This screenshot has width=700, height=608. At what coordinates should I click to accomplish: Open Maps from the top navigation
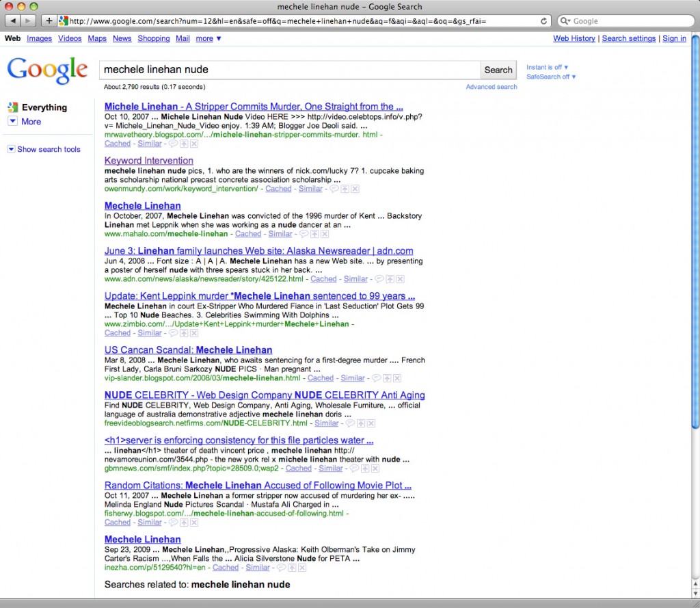click(97, 38)
